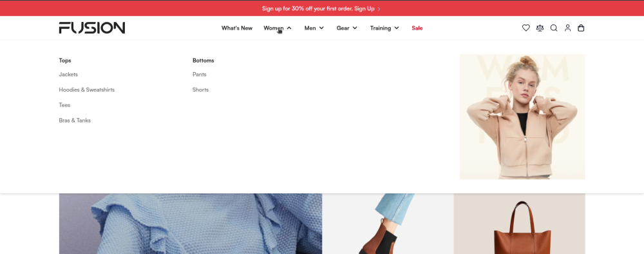Select the Women menu item

(274, 28)
